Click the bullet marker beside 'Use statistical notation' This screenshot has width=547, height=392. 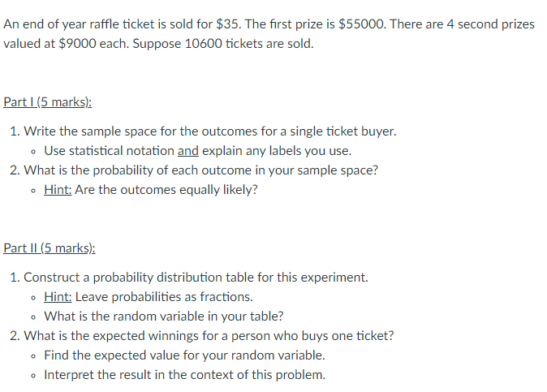33,152
